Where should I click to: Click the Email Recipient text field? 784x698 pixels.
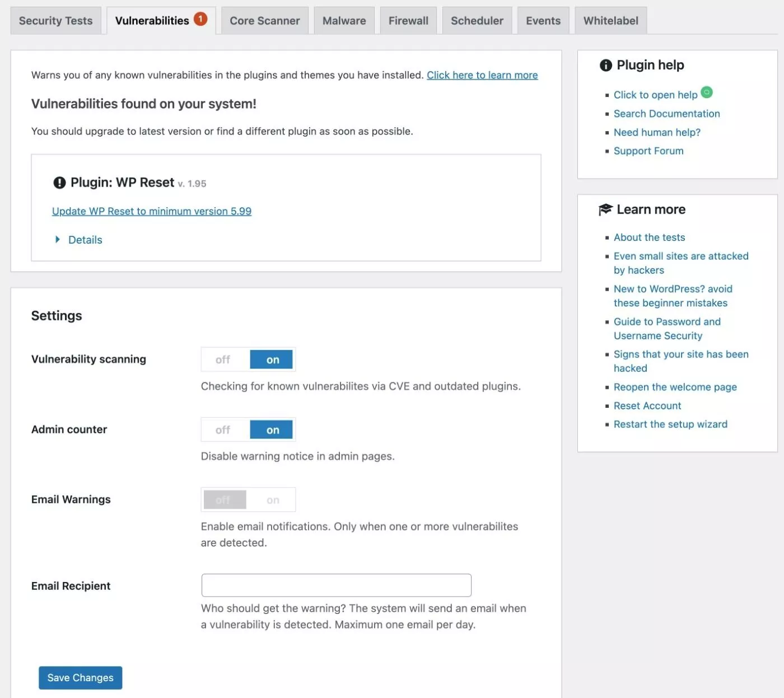click(336, 585)
